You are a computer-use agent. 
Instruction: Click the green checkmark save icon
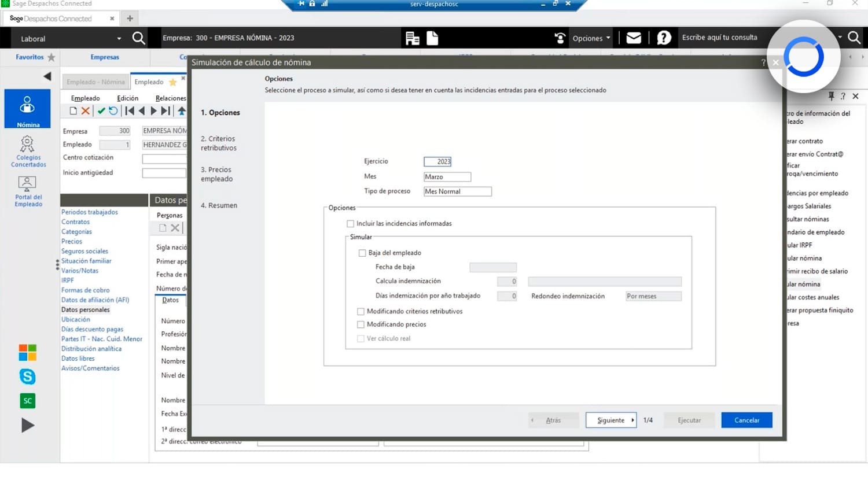[x=102, y=110]
